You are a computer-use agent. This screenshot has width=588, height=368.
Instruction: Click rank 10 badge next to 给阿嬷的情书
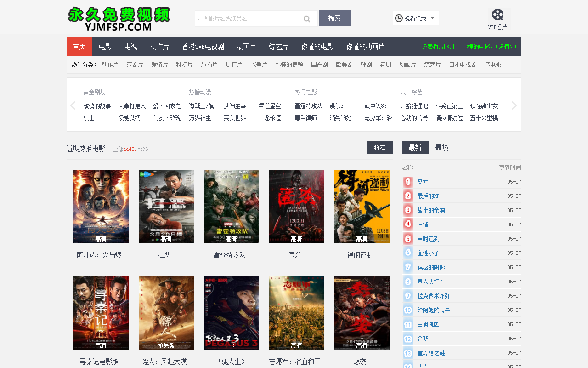[x=408, y=310]
